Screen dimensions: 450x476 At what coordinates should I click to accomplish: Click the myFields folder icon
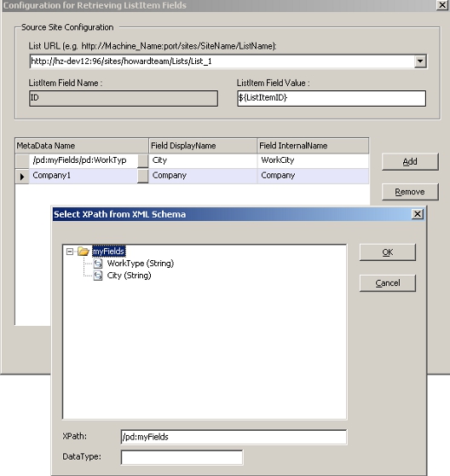(x=83, y=252)
